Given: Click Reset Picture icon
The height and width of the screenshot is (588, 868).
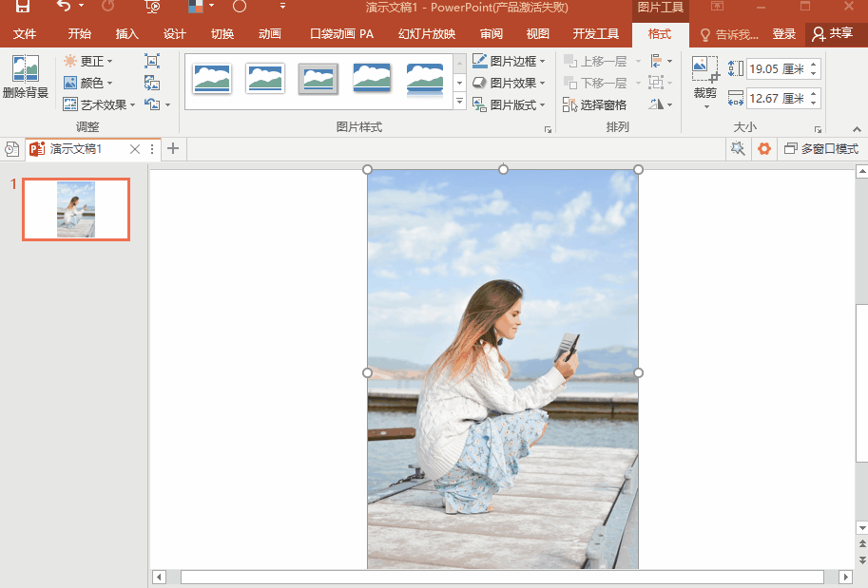Looking at the screenshot, I should [152, 104].
